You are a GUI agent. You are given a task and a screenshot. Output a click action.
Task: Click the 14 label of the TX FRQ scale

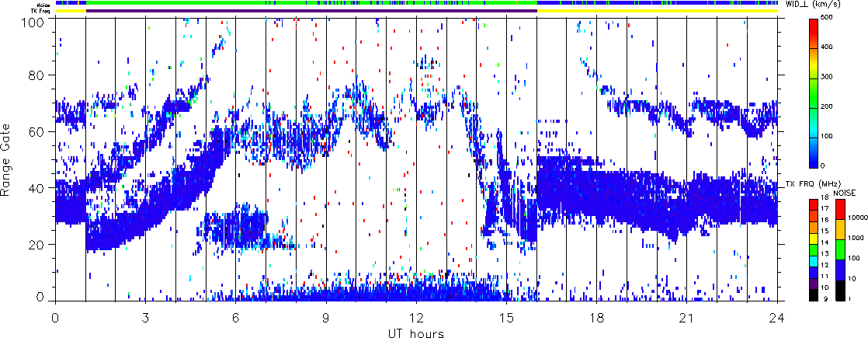point(825,242)
